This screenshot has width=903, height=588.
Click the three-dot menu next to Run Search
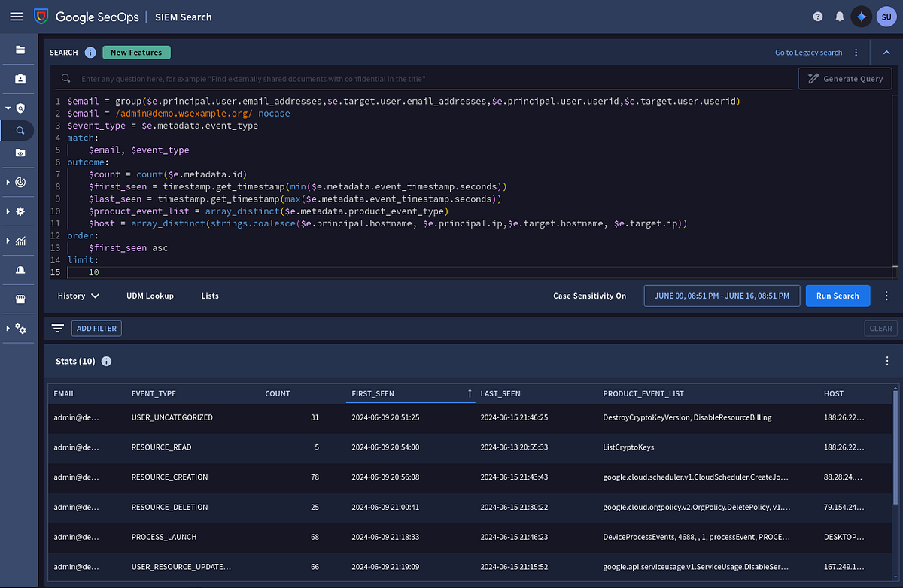click(x=886, y=296)
